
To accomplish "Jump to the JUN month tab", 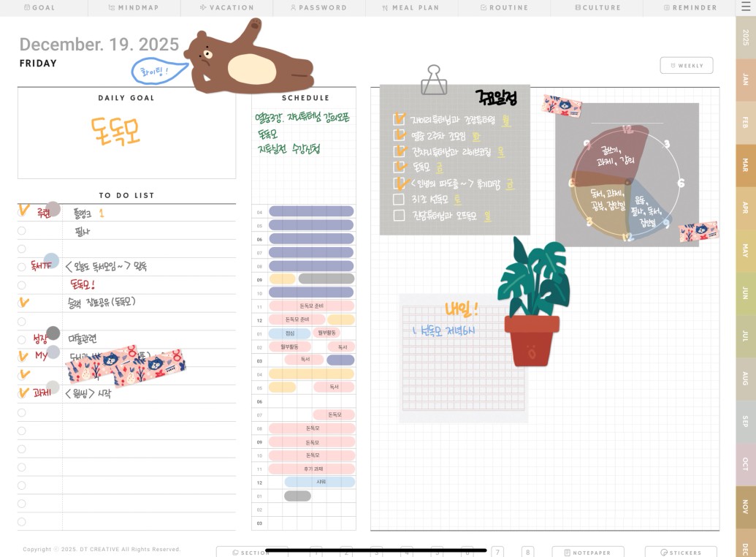I will point(745,293).
